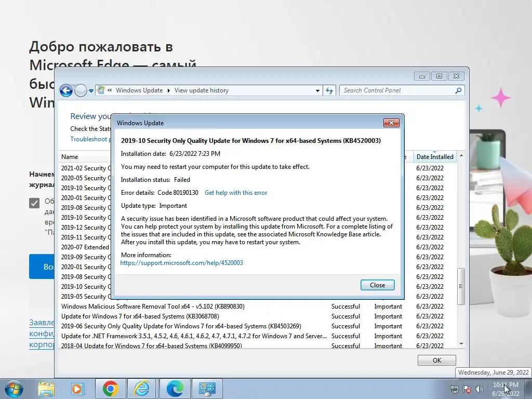Click the greyed Forward navigation arrow

(x=81, y=90)
